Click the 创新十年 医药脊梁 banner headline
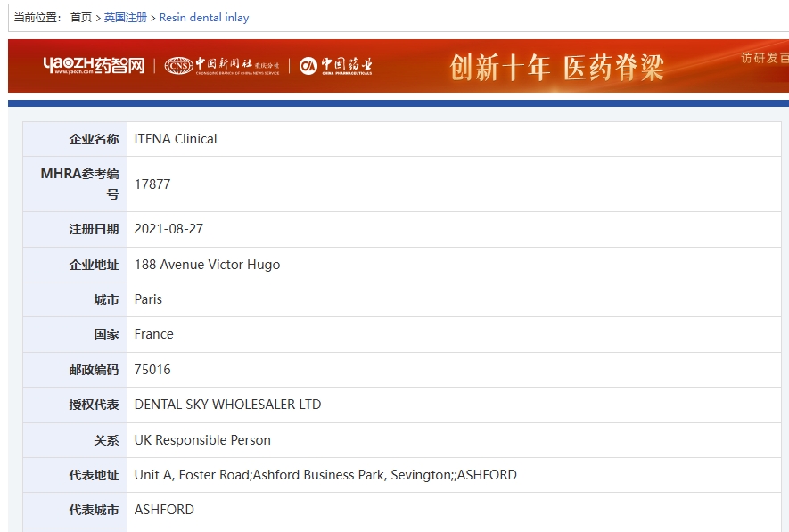Image resolution: width=789 pixels, height=532 pixels. 556,68
